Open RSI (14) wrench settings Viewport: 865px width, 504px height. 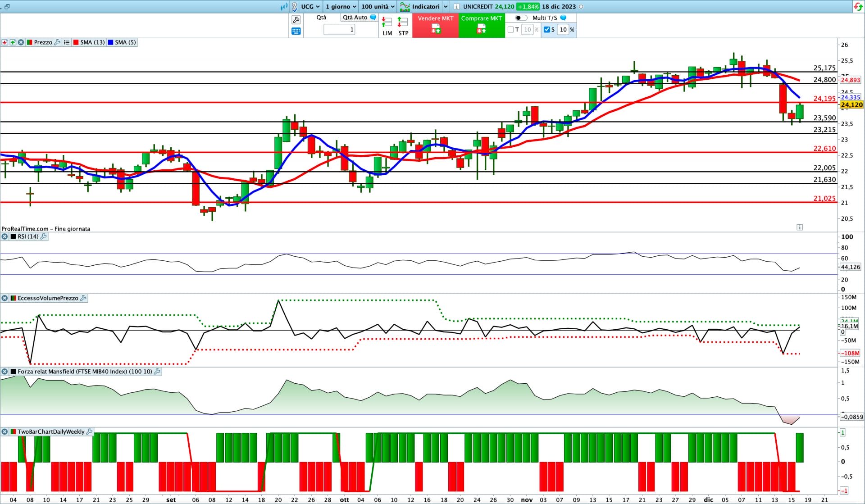[44, 236]
